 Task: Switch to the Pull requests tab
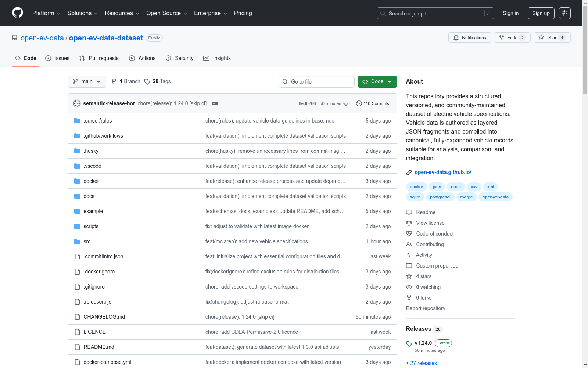[99, 58]
